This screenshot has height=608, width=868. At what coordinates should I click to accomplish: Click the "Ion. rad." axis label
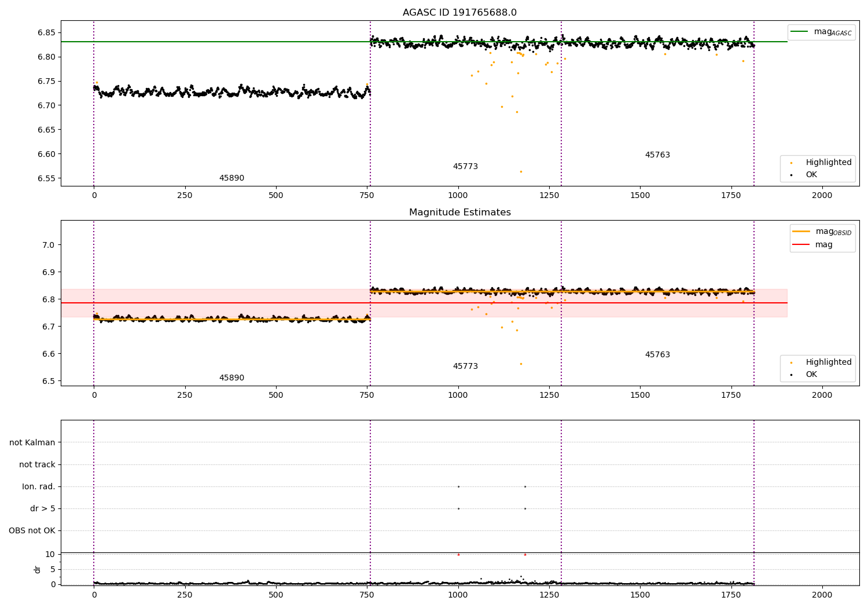(39, 486)
